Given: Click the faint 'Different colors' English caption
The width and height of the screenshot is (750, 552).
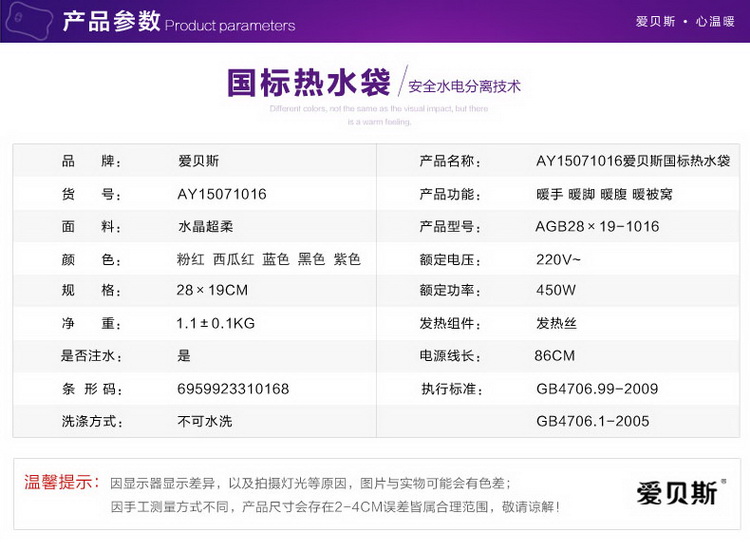Looking at the screenshot, I should click(x=379, y=115).
